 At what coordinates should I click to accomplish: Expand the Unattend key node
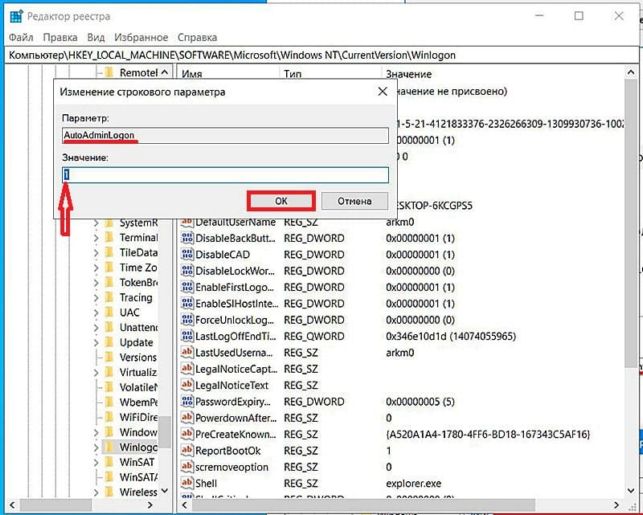tap(96, 328)
